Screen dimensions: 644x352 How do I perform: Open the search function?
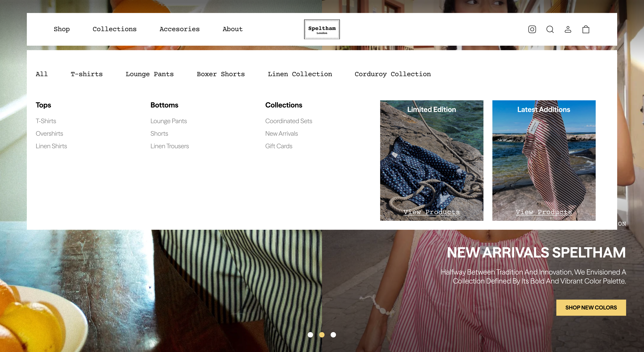click(550, 29)
